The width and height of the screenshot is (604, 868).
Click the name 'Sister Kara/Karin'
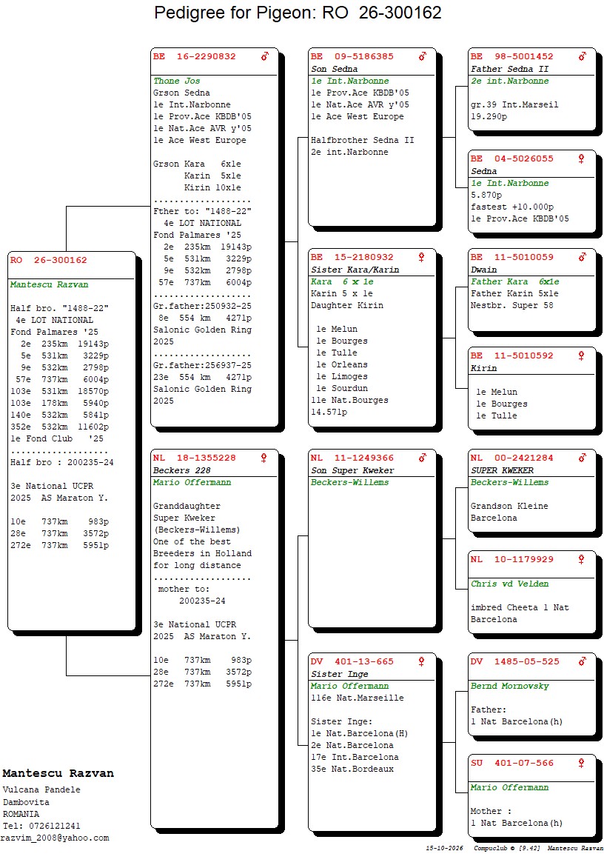(355, 270)
